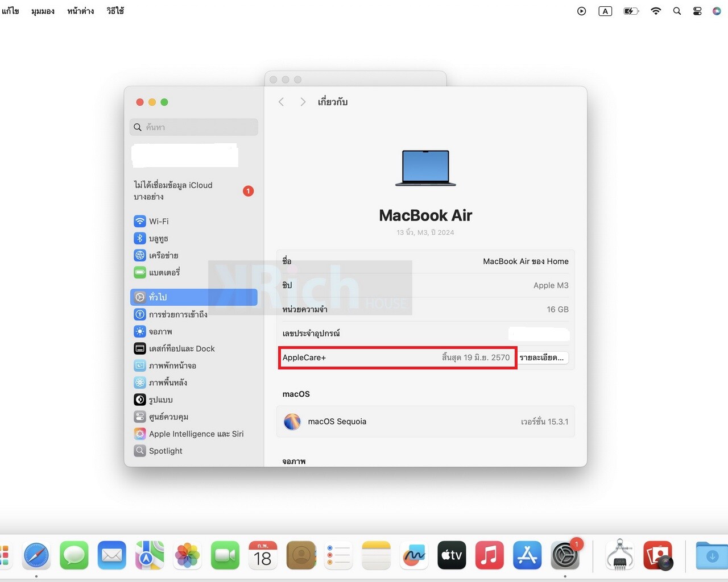Go back using the left chevron
The width and height of the screenshot is (728, 582).
pos(281,102)
